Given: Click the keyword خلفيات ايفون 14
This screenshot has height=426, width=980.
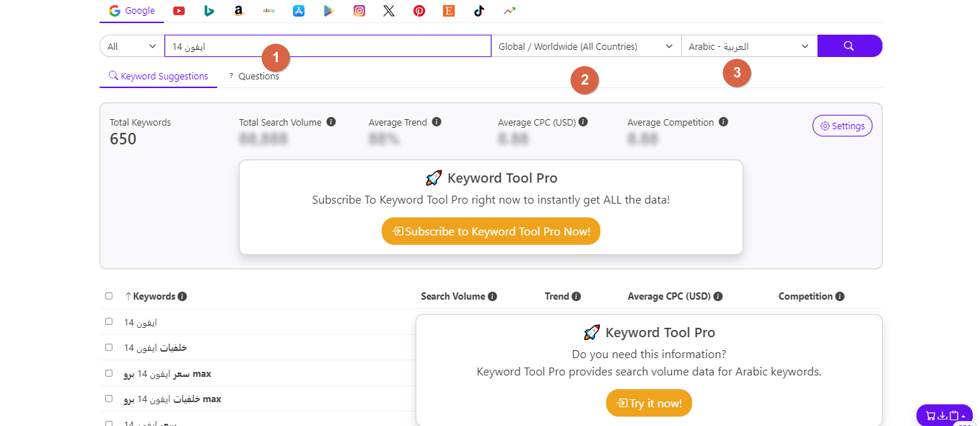Looking at the screenshot, I should [x=155, y=347].
